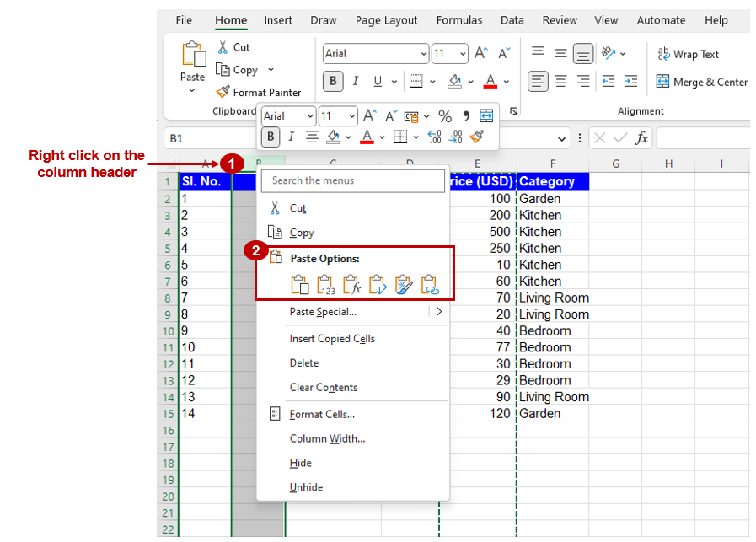Toggle Italic in the ribbon Font group

click(356, 81)
